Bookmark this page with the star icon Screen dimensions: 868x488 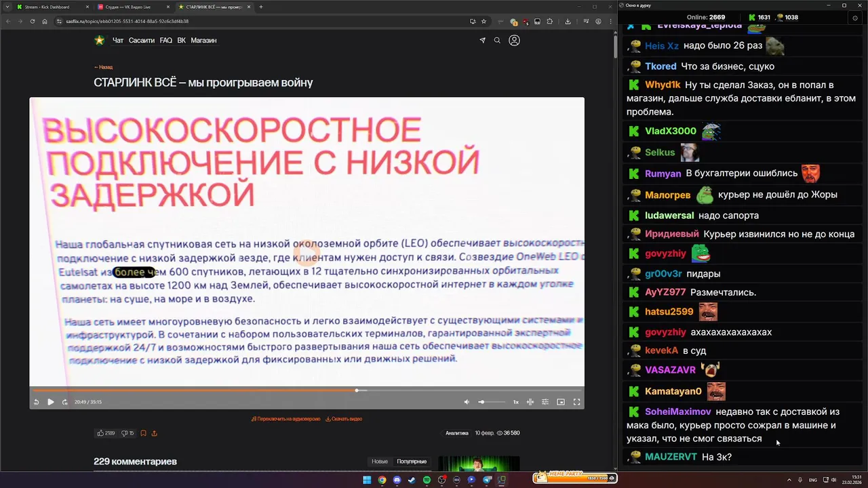[484, 21]
